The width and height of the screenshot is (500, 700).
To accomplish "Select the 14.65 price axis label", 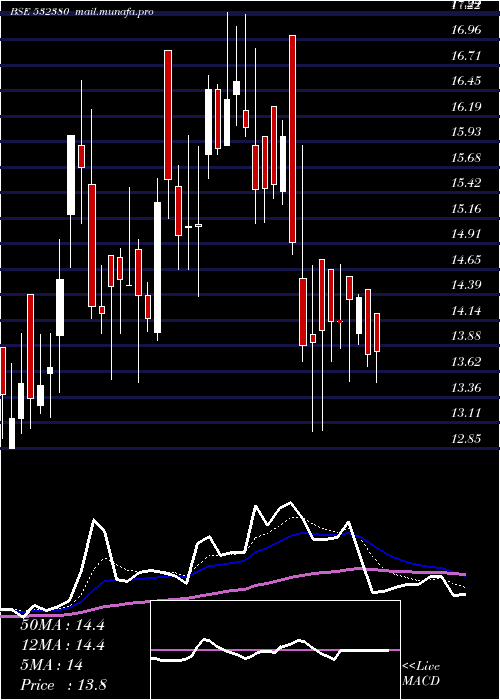I will tap(466, 260).
